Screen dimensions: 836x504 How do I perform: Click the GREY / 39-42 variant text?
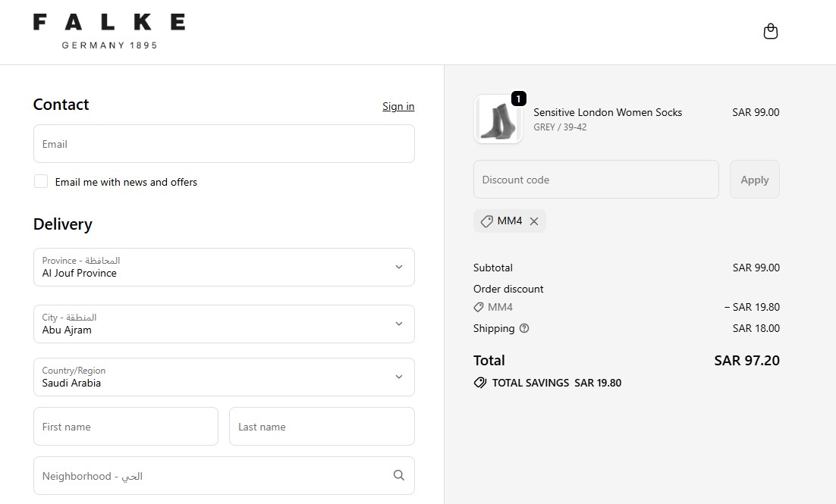(x=560, y=127)
